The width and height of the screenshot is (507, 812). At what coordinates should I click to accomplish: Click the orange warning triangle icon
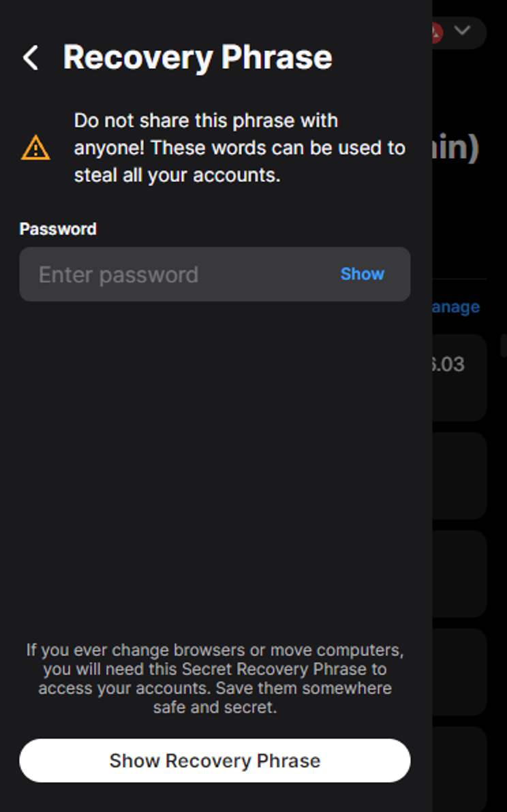35,148
